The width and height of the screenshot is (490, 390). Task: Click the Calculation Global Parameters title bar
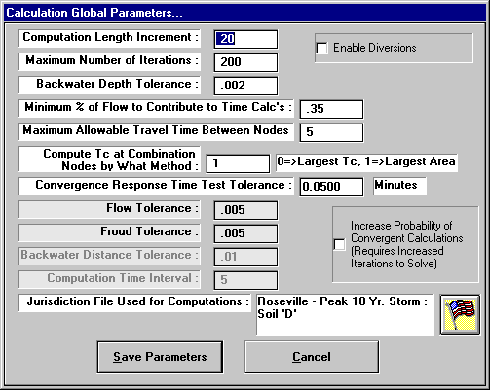[245, 13]
